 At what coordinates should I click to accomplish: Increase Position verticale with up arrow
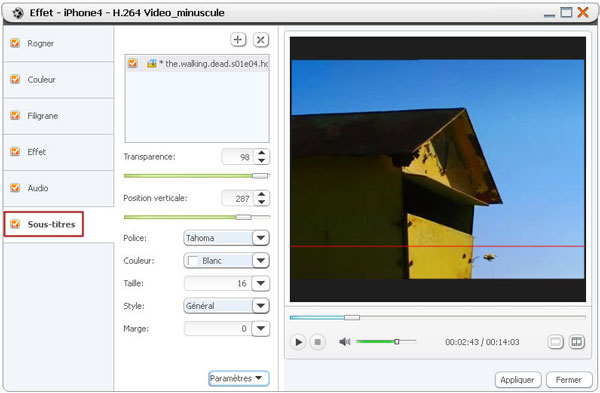261,194
